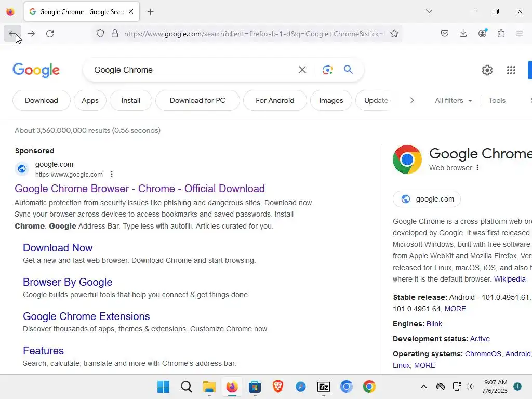The height and width of the screenshot is (399, 532).
Task: Open the ChromeOS link
Action: [483, 354]
